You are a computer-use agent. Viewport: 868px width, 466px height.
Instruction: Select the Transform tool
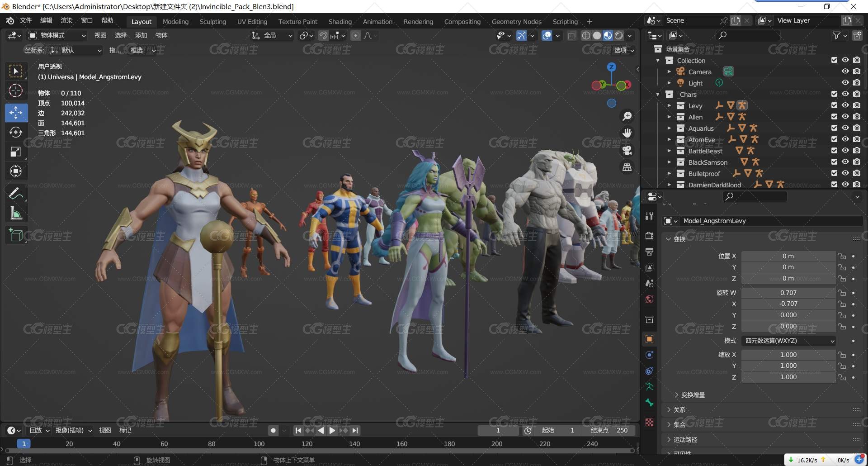16,171
